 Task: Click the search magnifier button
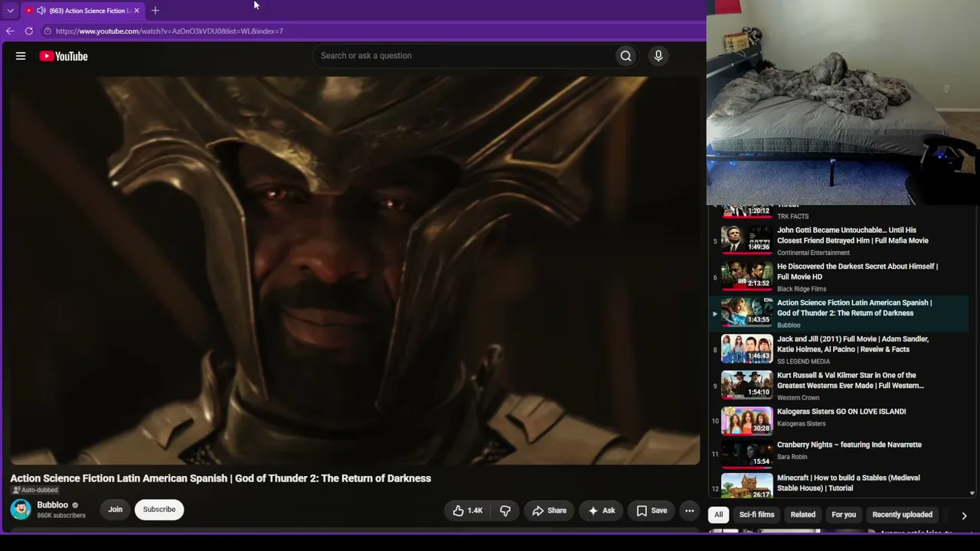(626, 56)
